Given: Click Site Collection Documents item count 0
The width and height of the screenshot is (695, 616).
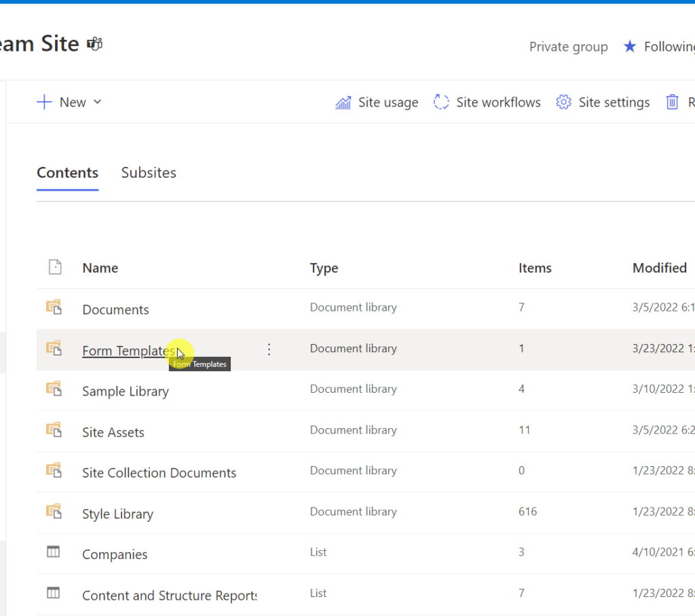Looking at the screenshot, I should (522, 471).
